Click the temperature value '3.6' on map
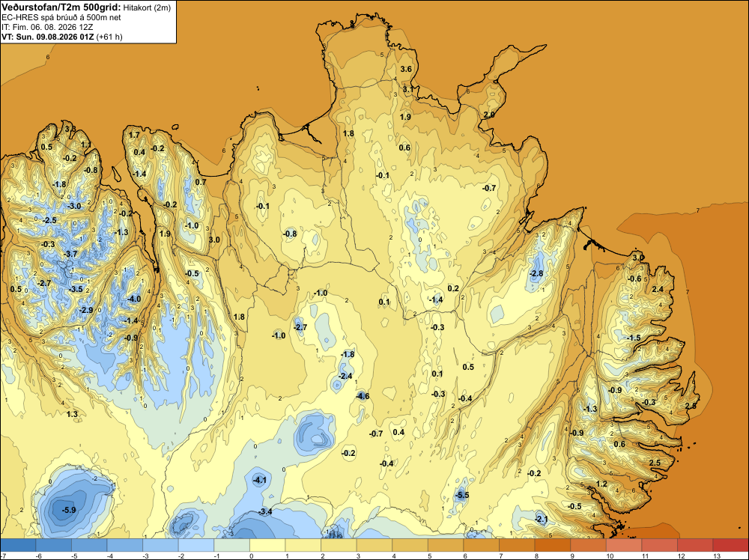The width and height of the screenshot is (749, 560). pyautogui.click(x=406, y=69)
